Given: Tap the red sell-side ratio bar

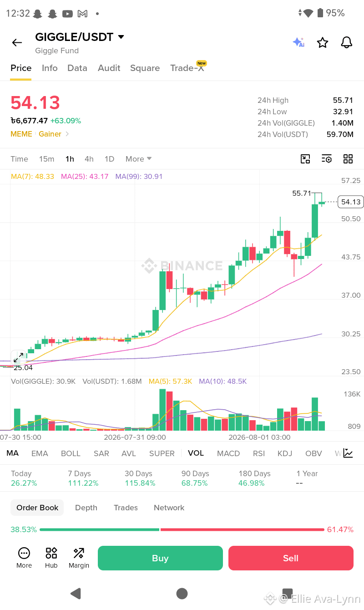Looking at the screenshot, I should coord(243,529).
